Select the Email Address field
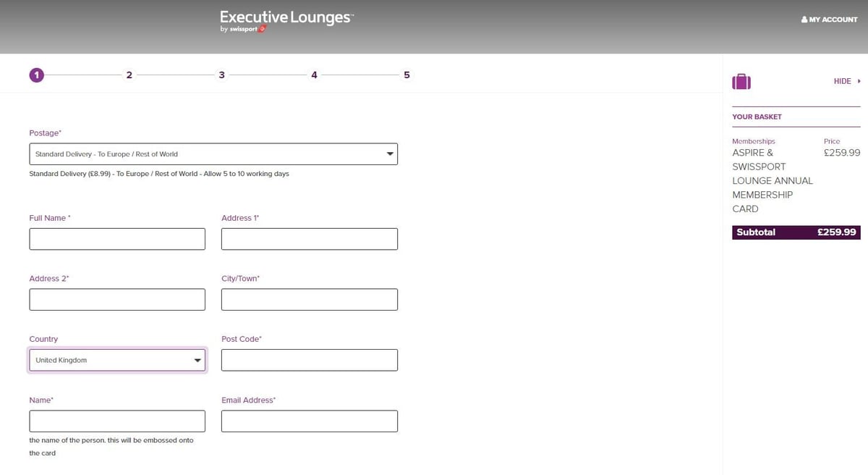Screen dimensions: 868x475 click(x=309, y=421)
